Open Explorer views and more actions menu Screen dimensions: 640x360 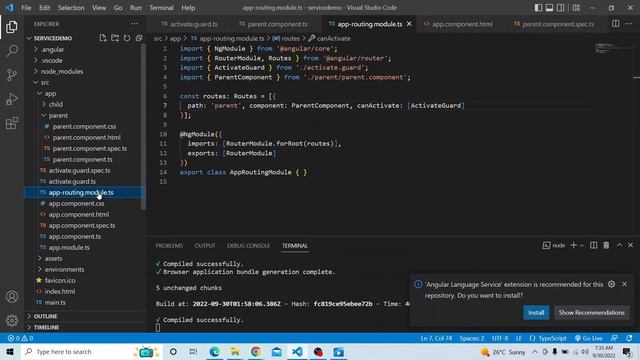click(x=134, y=24)
